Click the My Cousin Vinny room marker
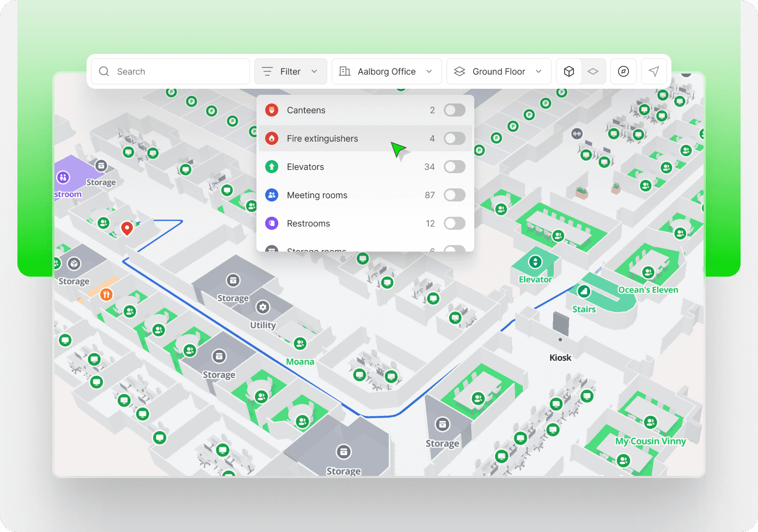This screenshot has height=532, width=758. [x=651, y=422]
